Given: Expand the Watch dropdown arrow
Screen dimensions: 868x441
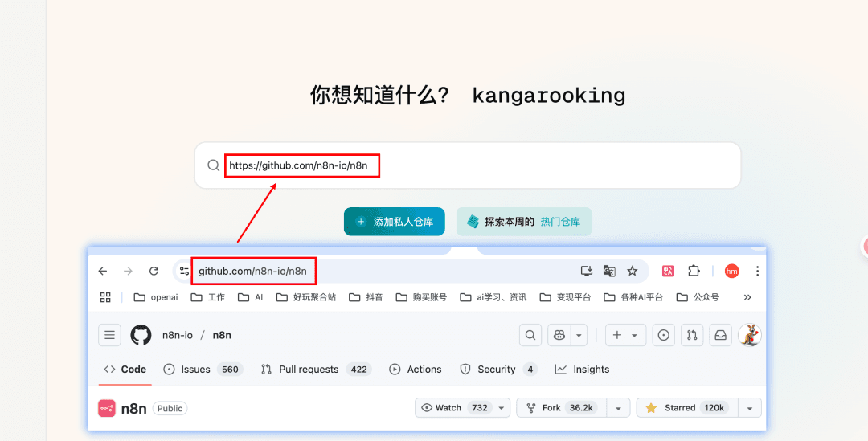Looking at the screenshot, I should pos(501,408).
